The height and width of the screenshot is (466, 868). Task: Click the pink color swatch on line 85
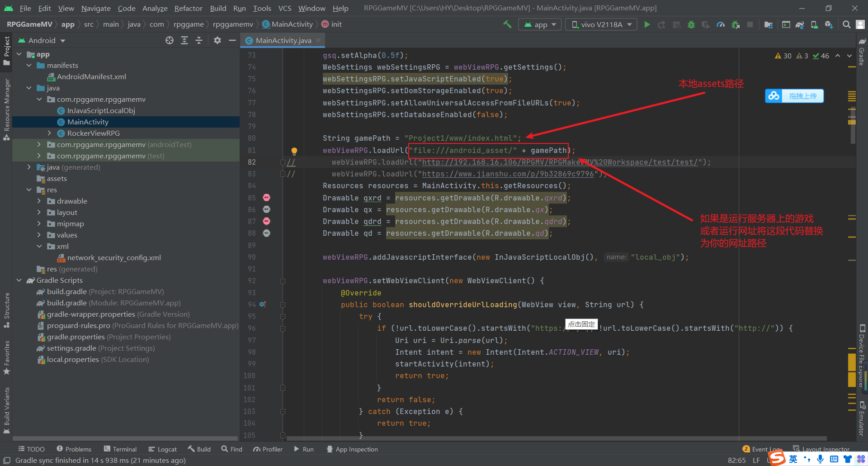pyautogui.click(x=267, y=197)
